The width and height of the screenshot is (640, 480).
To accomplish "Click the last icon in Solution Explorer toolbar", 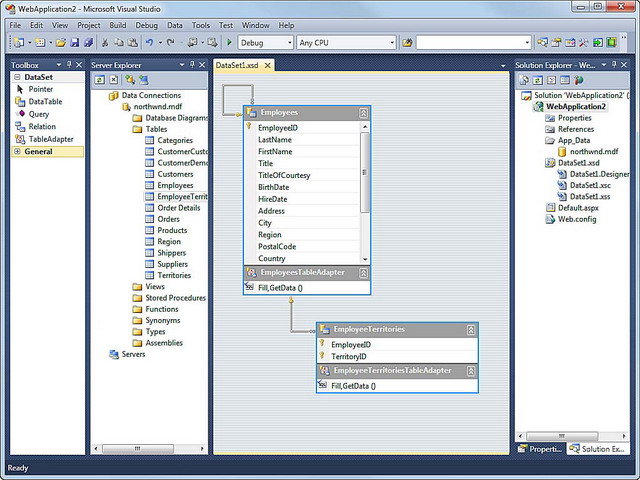I will [579, 80].
